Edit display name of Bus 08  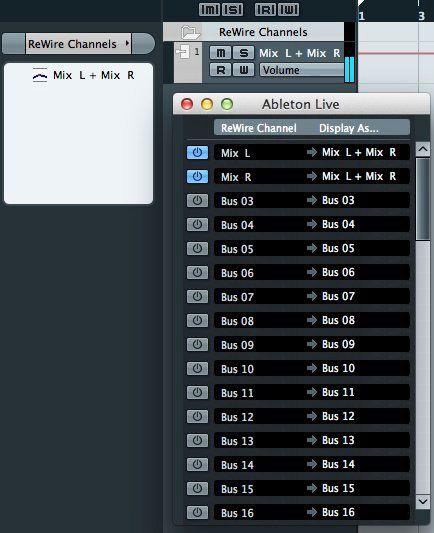pyautogui.click(x=338, y=320)
